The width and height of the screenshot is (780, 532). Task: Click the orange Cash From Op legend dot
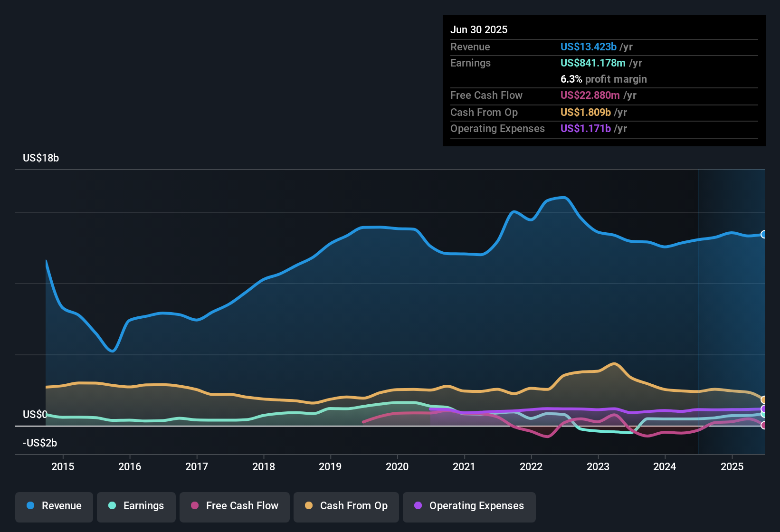[x=309, y=505]
